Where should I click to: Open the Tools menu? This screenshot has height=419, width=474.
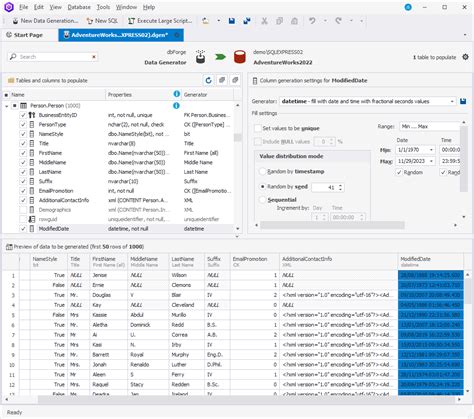pos(103,7)
